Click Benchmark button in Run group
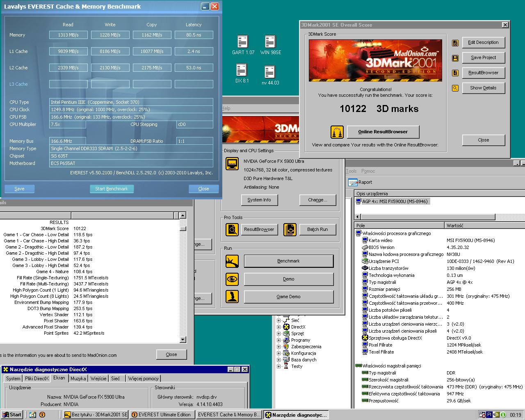This screenshot has width=525, height=420. [x=289, y=261]
